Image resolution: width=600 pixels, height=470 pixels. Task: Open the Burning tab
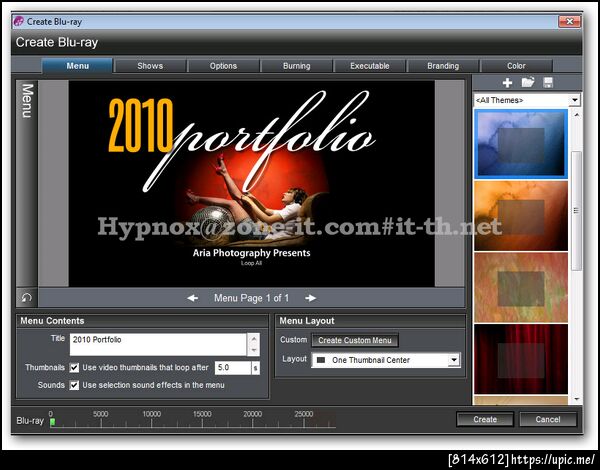pyautogui.click(x=297, y=66)
